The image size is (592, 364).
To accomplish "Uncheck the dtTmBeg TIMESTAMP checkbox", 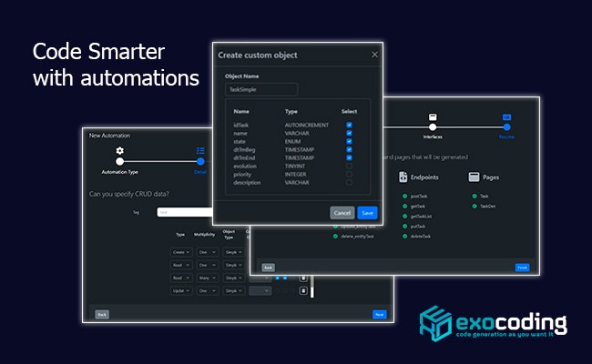I will coord(349,150).
